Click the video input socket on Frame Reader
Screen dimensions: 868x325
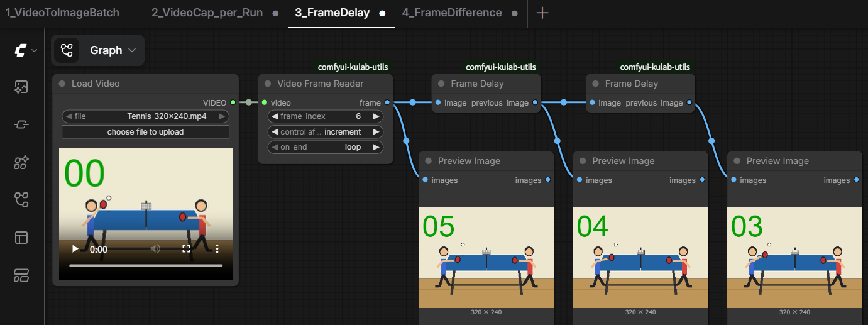point(265,102)
